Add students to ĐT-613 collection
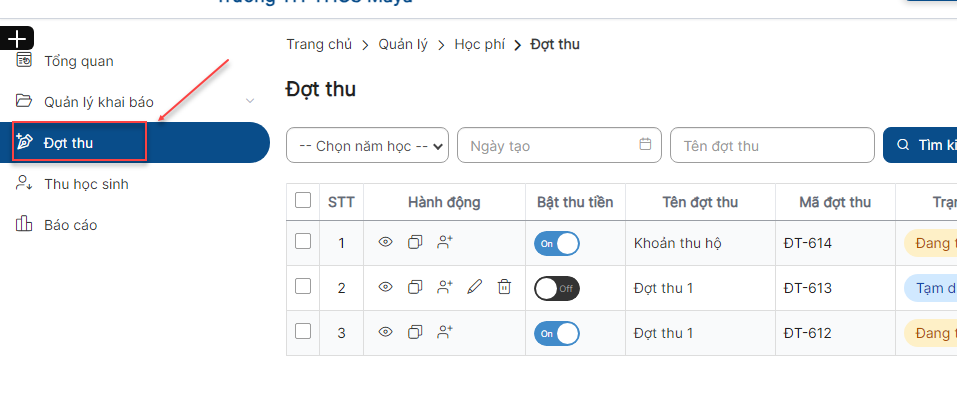957x399 pixels. [445, 287]
